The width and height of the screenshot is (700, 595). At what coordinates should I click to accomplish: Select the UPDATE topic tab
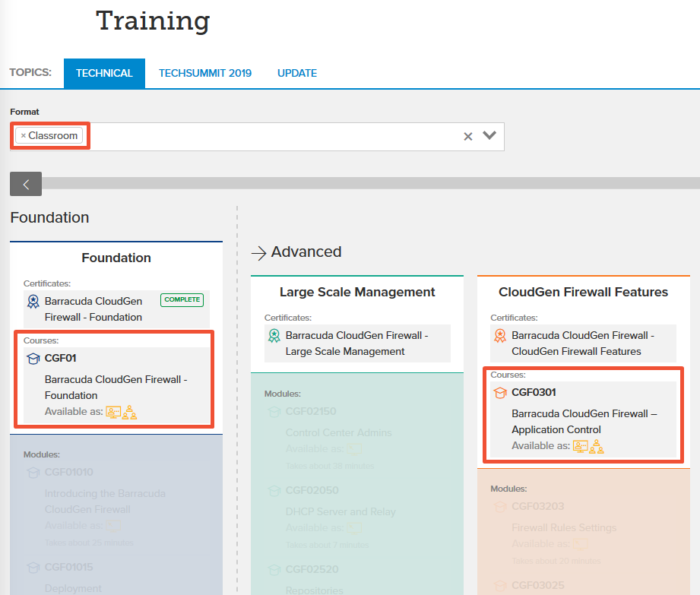coord(297,73)
